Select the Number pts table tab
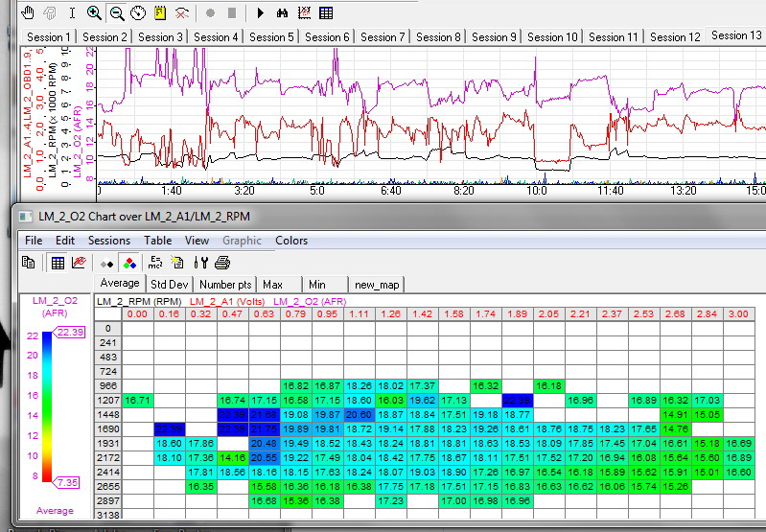Image resolution: width=766 pixels, height=532 pixels. pos(225,285)
